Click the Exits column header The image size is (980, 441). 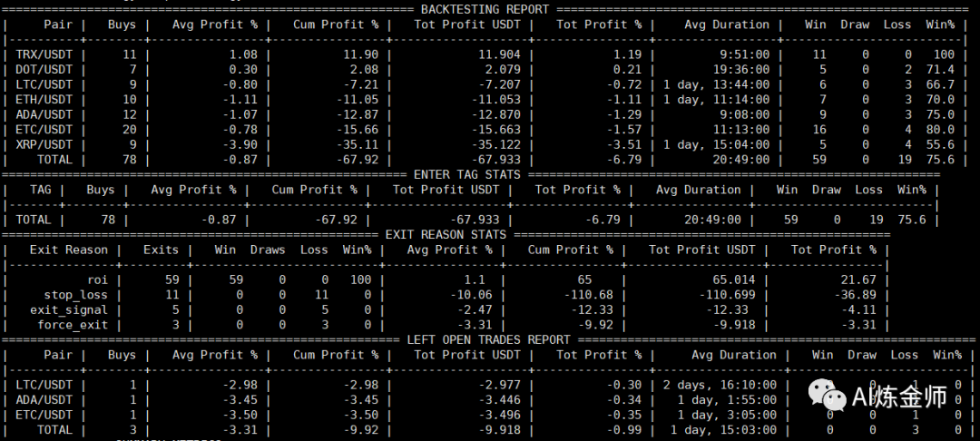[162, 250]
